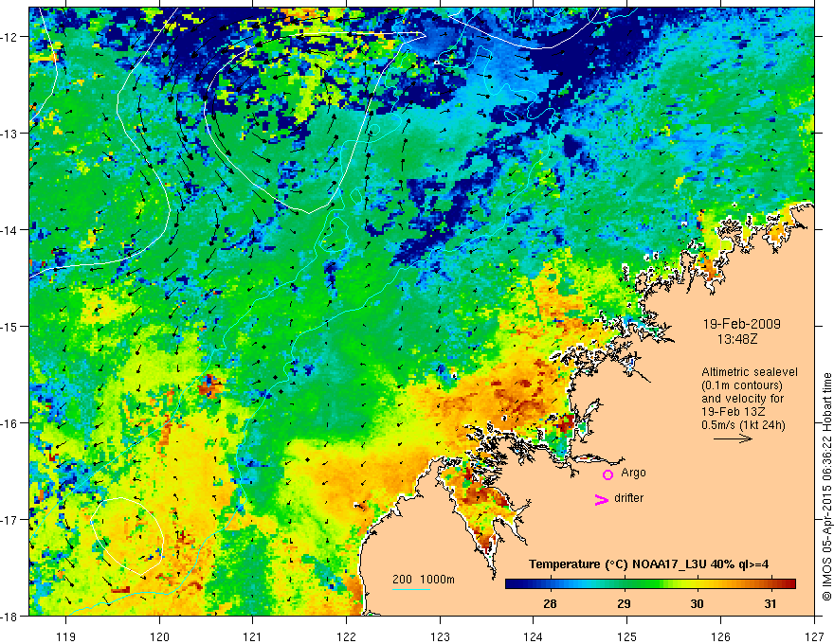Click the dark red end of temperature color bar
Image resolution: width=834 pixels, height=644 pixels.
click(789, 584)
